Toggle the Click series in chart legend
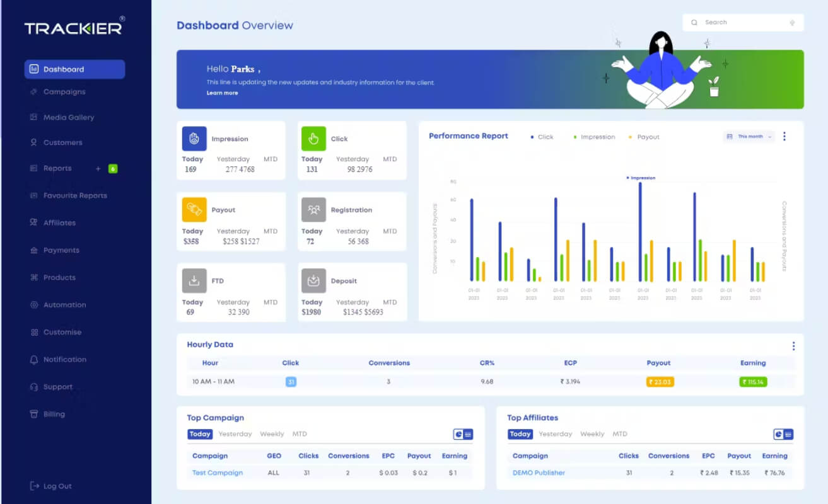 (542, 137)
